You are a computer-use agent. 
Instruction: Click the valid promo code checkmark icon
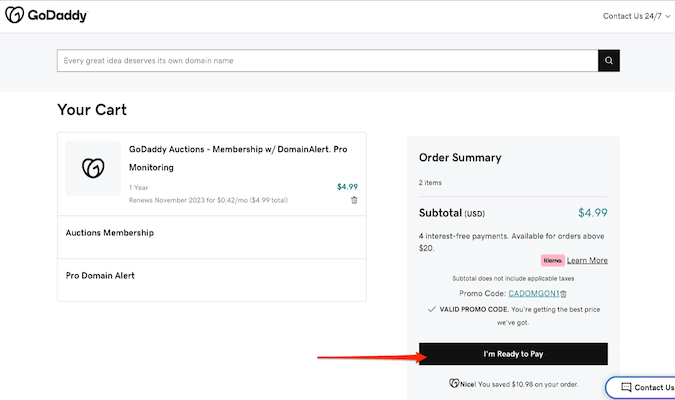coord(432,309)
